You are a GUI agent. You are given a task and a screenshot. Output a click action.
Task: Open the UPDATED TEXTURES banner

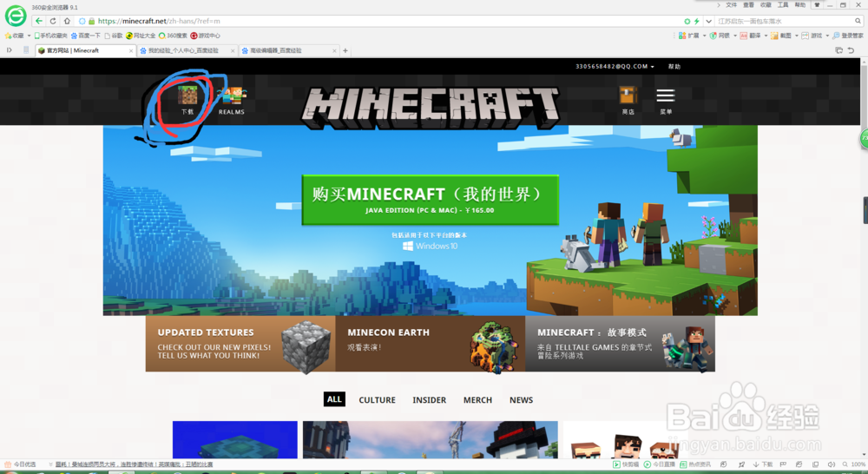tap(240, 343)
